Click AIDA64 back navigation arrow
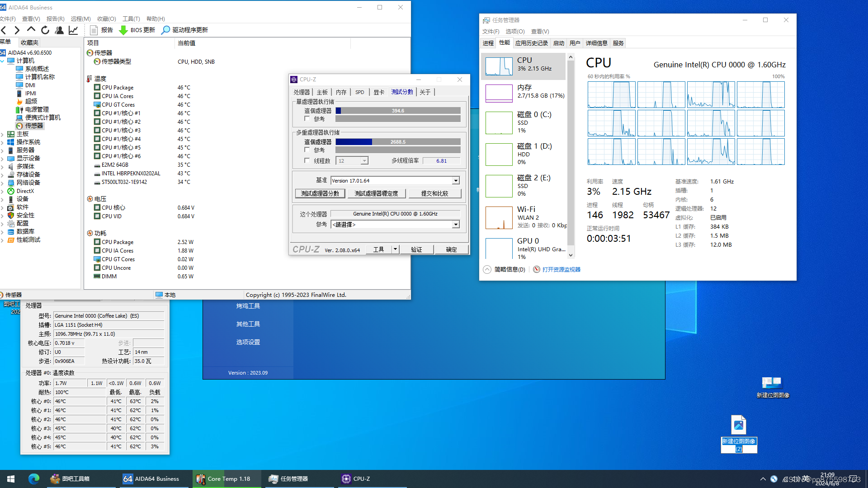 (x=4, y=30)
